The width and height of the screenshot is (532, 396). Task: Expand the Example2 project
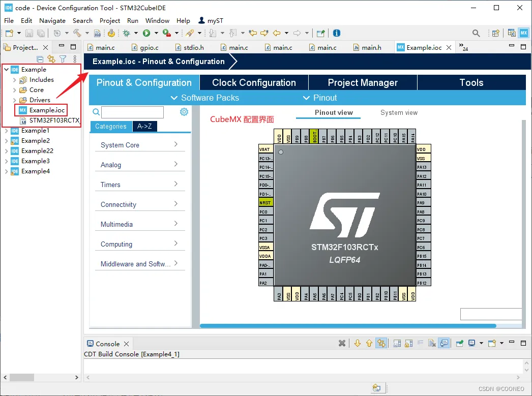pyautogui.click(x=6, y=141)
